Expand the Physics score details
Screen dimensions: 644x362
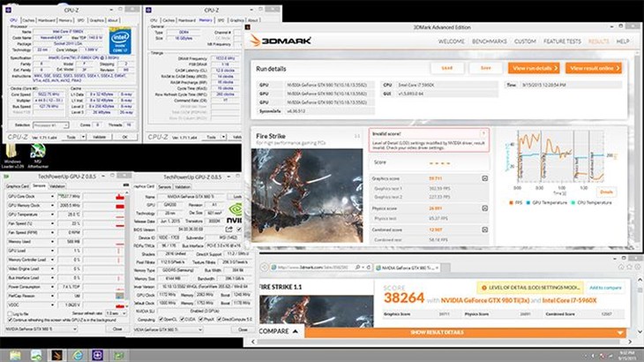point(484,208)
